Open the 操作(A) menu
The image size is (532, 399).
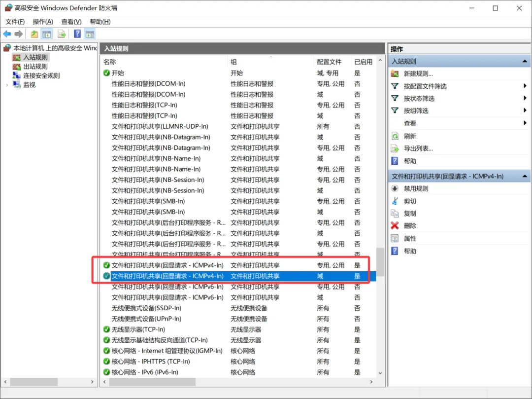click(x=43, y=22)
